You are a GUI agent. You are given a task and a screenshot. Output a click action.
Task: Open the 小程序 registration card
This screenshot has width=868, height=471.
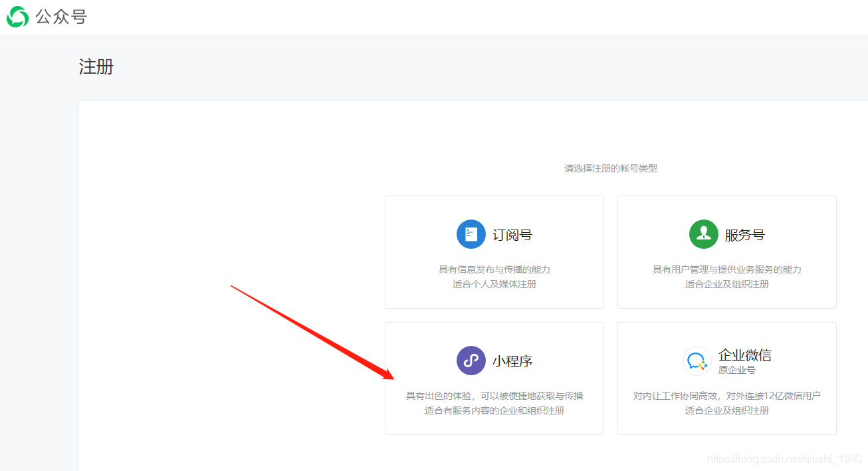coord(494,378)
